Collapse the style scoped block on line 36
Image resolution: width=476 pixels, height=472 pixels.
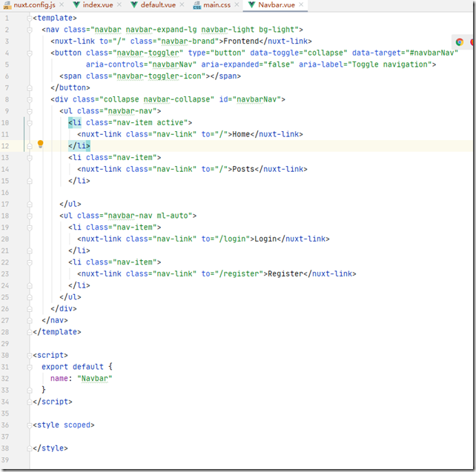click(x=30, y=425)
